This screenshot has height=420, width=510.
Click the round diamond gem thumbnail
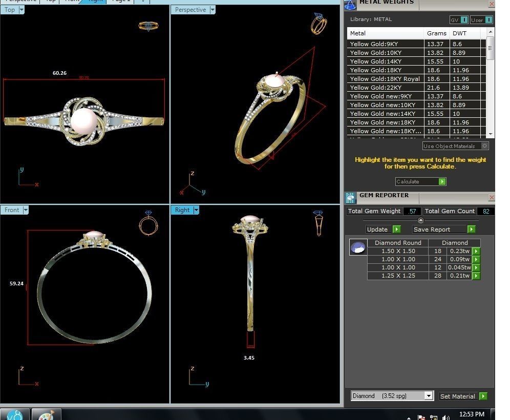click(x=358, y=247)
